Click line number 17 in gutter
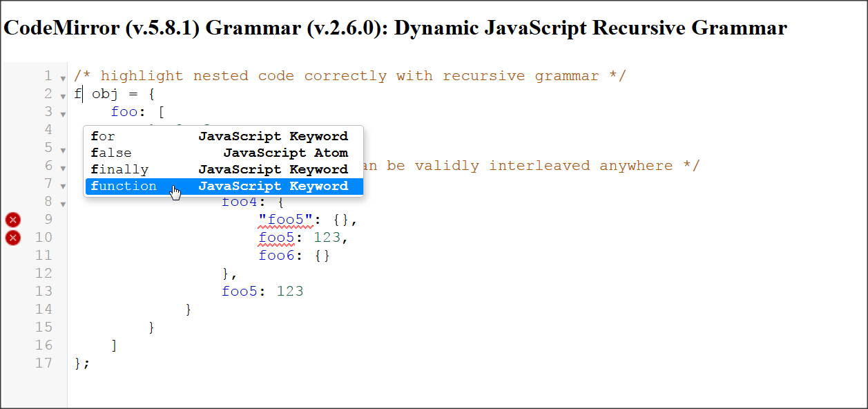The height and width of the screenshot is (409, 868). tap(44, 363)
